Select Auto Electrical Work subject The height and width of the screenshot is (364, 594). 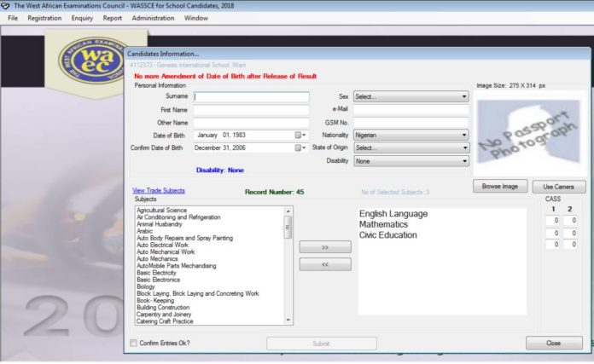[x=162, y=245]
